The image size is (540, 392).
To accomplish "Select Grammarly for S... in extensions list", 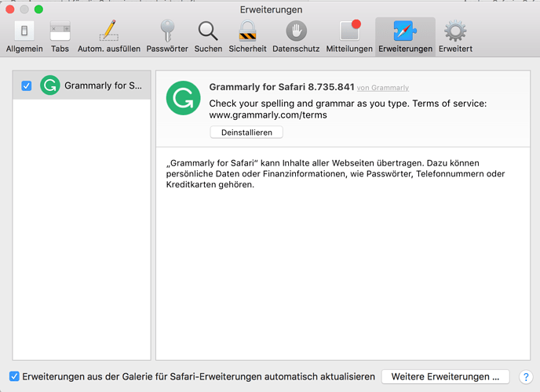I will pyautogui.click(x=82, y=85).
